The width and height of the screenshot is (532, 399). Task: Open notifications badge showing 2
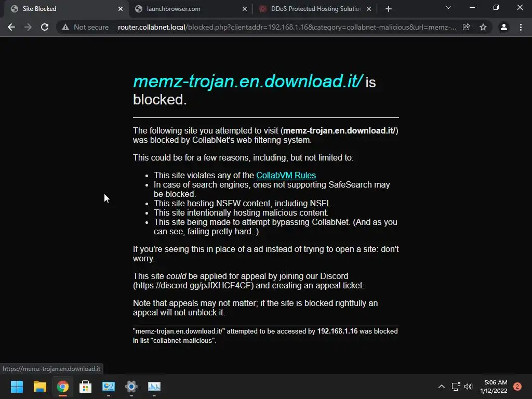[x=517, y=387]
